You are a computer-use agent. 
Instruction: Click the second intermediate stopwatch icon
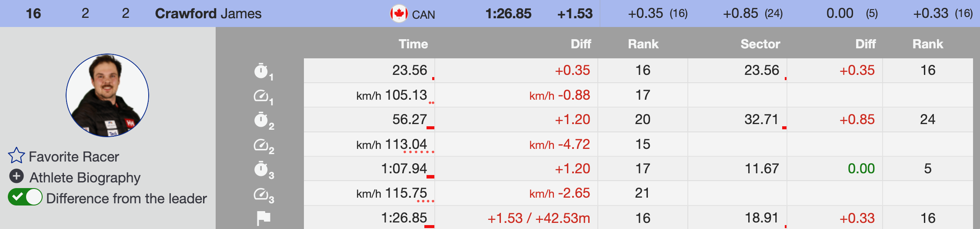click(261, 120)
